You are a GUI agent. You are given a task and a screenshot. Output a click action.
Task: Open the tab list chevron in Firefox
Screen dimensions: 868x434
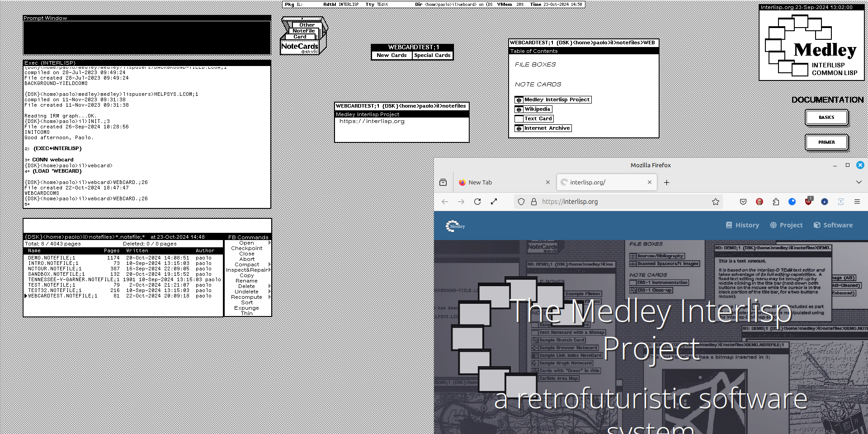pyautogui.click(x=859, y=182)
